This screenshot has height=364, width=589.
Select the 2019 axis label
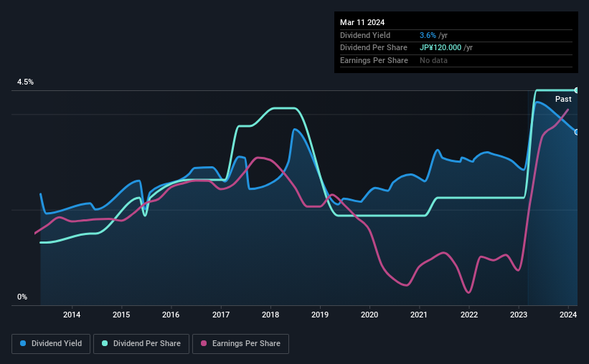pyautogui.click(x=320, y=315)
